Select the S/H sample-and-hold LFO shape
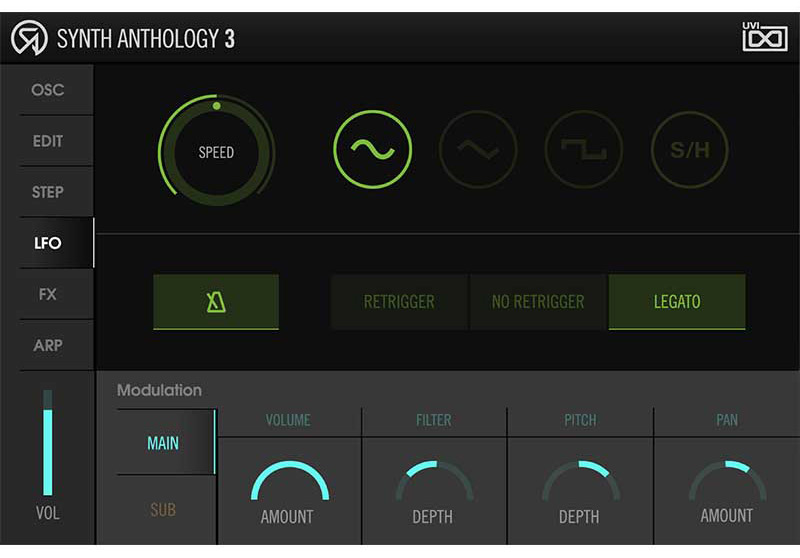This screenshot has width=800, height=558. point(690,149)
